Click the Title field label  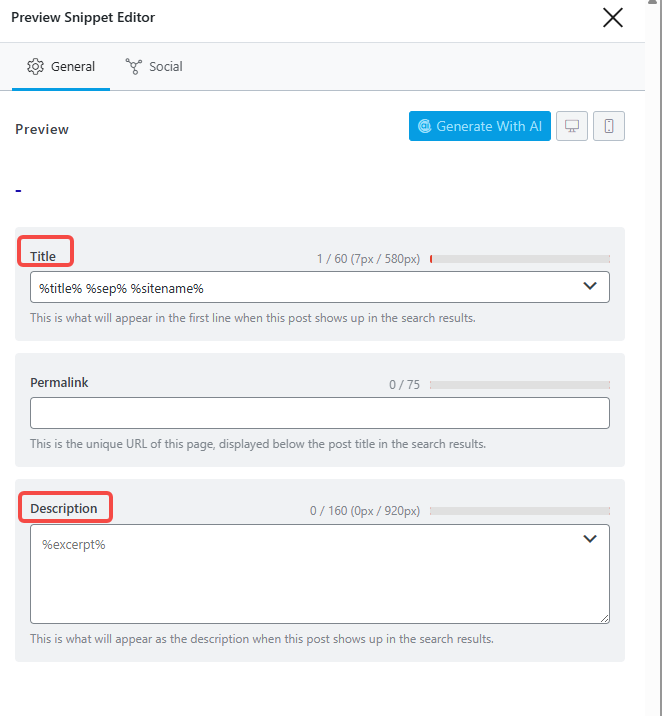pos(43,257)
